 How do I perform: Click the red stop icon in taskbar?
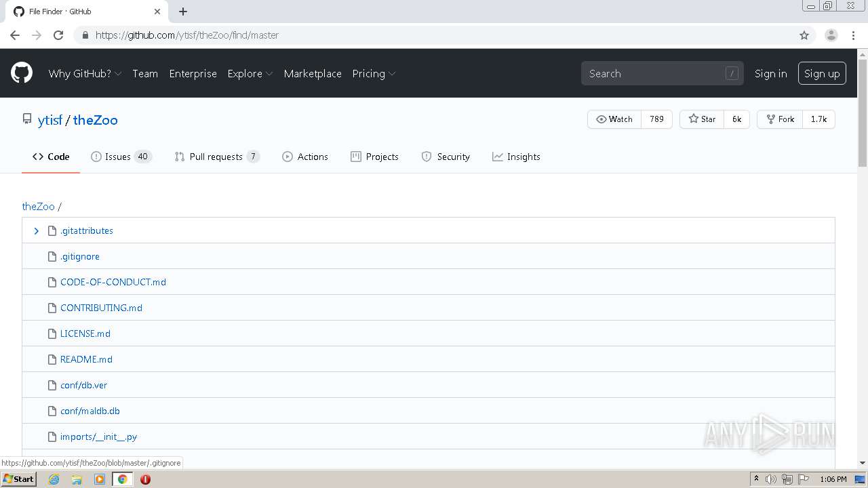point(145,479)
